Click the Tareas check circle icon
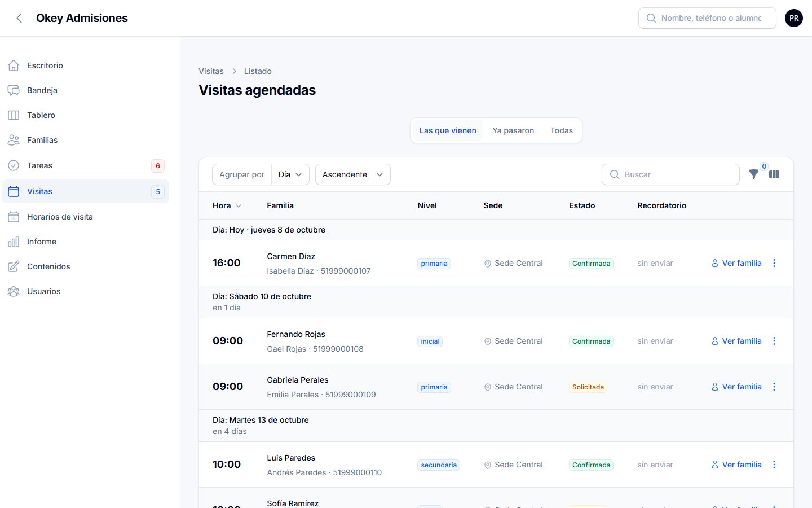This screenshot has width=812, height=508. point(14,165)
